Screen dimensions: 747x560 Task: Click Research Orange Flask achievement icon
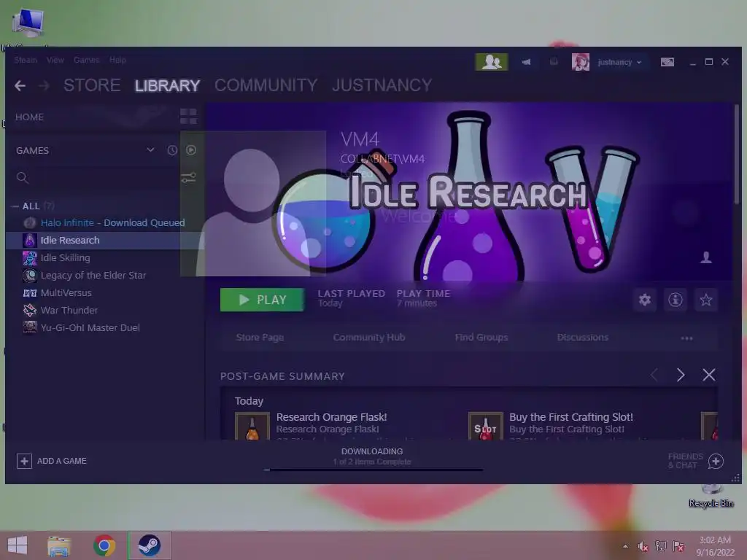(252, 426)
